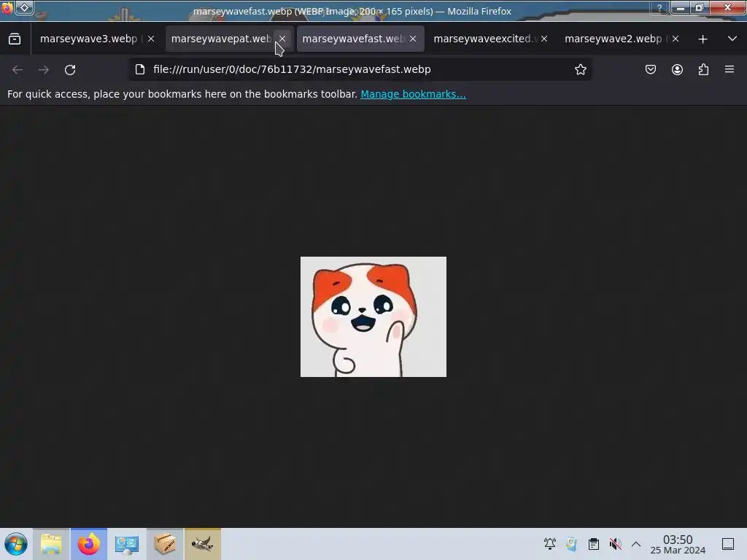Viewport: 747px width, 560px height.
Task: Switch to the marseywavepat.webp tab
Action: (230, 39)
